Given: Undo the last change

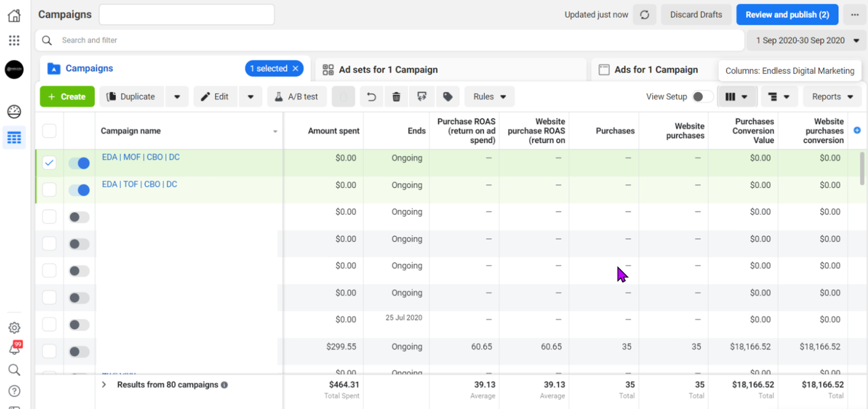Looking at the screenshot, I should point(371,97).
